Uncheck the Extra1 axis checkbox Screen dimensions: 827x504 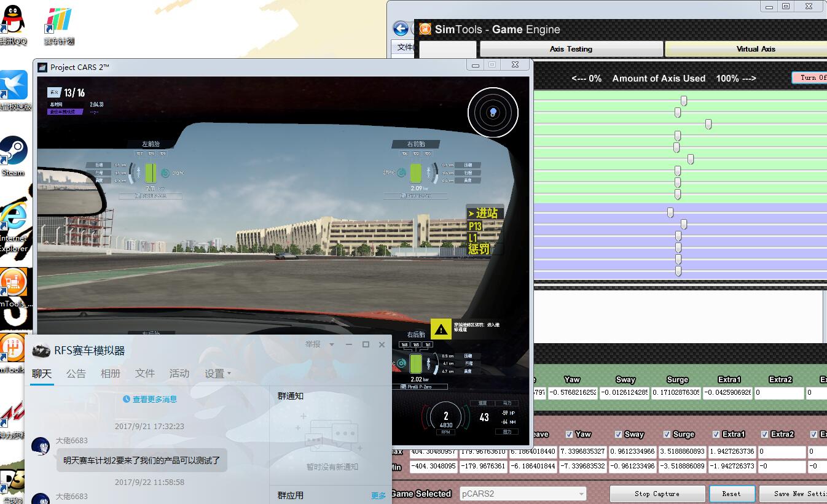(716, 434)
